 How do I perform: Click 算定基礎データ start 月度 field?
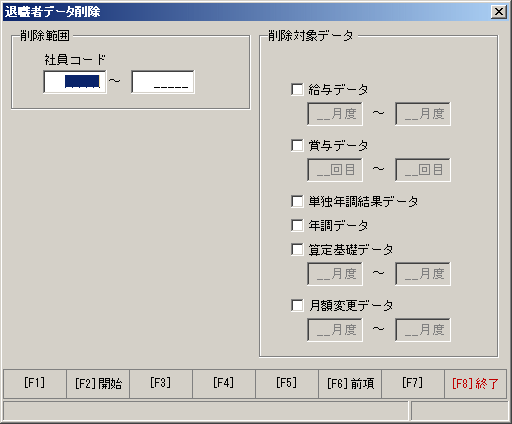335,274
